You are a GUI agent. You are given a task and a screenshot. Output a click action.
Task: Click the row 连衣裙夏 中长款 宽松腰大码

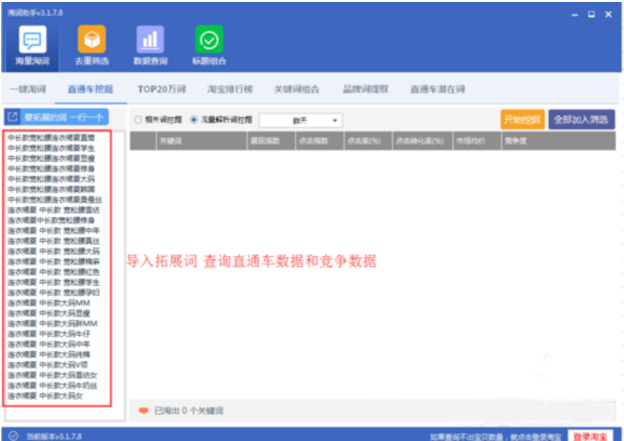pyautogui.click(x=53, y=251)
